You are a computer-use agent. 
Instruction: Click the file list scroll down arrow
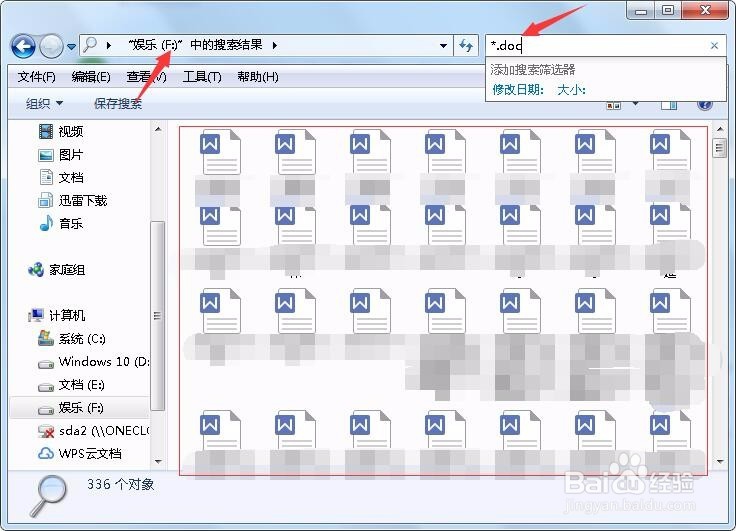point(720,462)
